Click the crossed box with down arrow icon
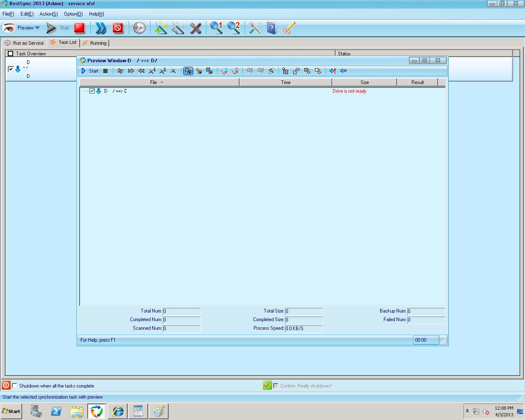The image size is (525, 420). pos(307,71)
